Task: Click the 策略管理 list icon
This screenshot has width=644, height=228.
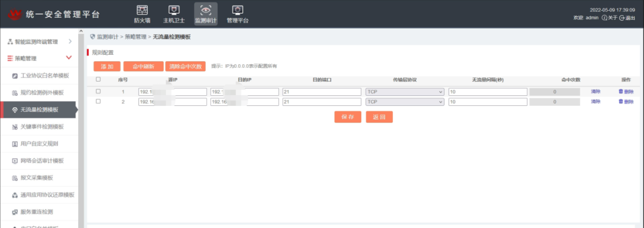Action: [10, 58]
